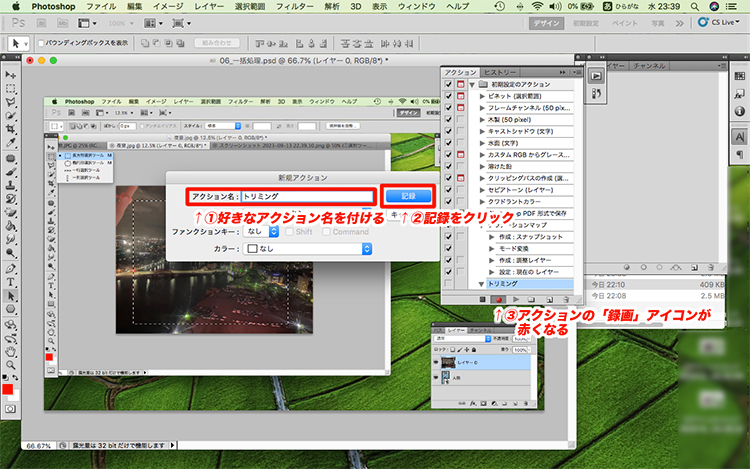Image resolution: width=750 pixels, height=469 pixels.
Task: Select the Eyedropper tool in the left toolbox
Action: pos(11,142)
